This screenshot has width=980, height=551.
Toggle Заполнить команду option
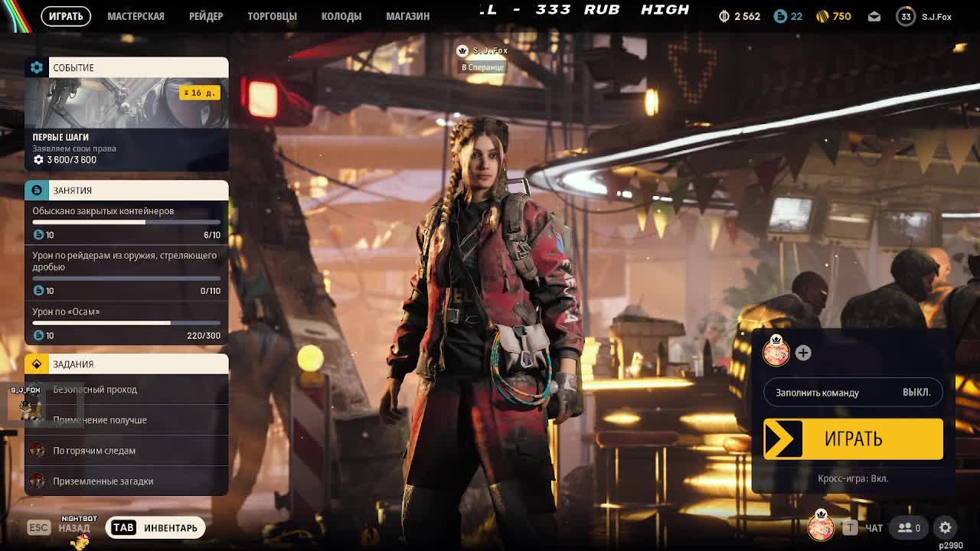click(x=853, y=393)
